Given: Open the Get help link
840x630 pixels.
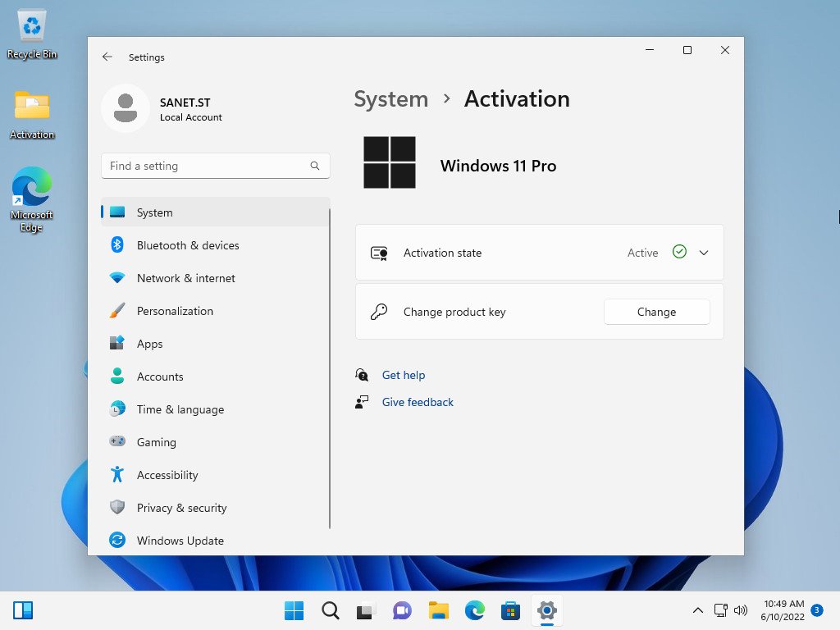Looking at the screenshot, I should click(x=404, y=375).
